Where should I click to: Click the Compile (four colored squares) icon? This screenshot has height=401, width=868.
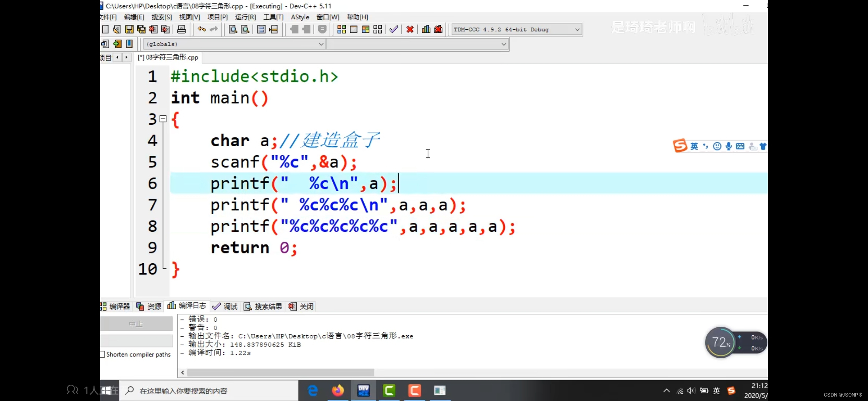click(341, 29)
